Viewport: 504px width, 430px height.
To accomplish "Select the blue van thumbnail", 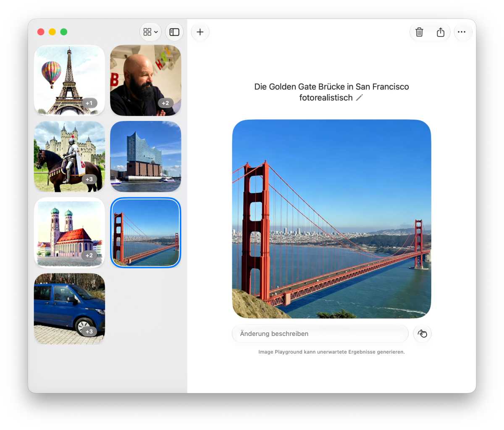I will pos(69,309).
